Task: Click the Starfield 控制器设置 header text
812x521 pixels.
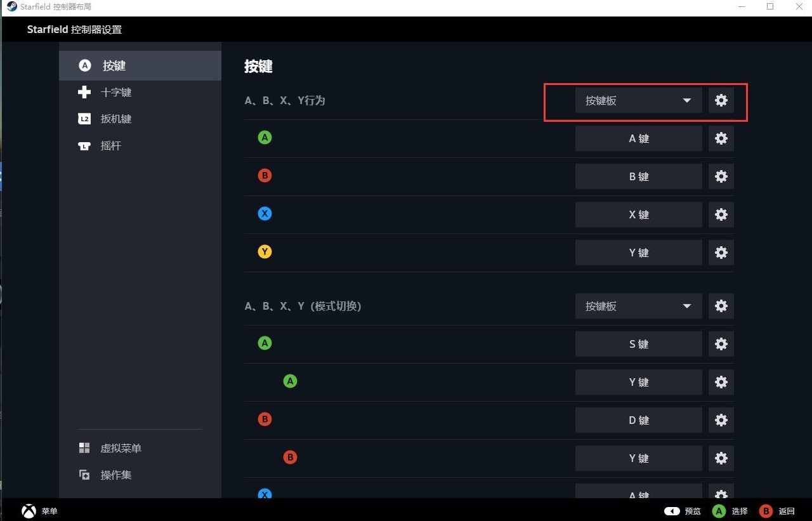Action: pyautogui.click(x=74, y=29)
